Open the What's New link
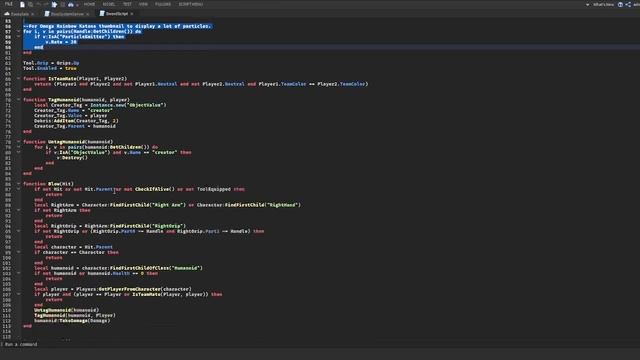Screen dimensions: 640x360 [x=604, y=4]
